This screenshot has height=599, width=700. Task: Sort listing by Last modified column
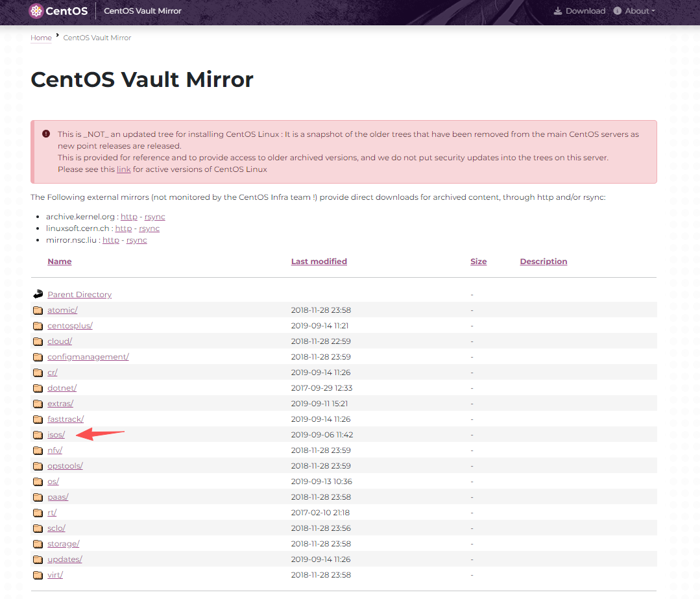pos(319,262)
